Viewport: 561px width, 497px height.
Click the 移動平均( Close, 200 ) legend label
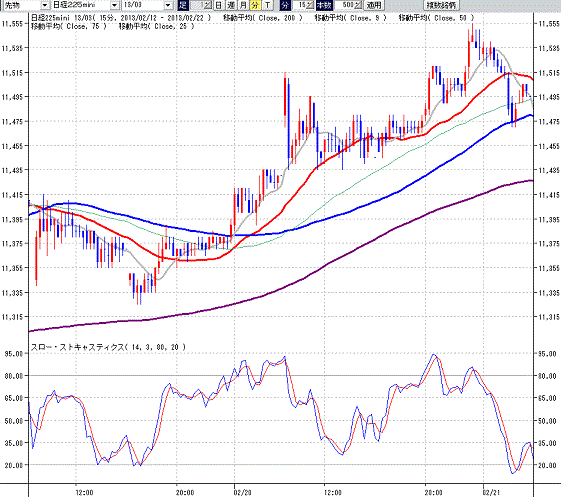coord(263,18)
